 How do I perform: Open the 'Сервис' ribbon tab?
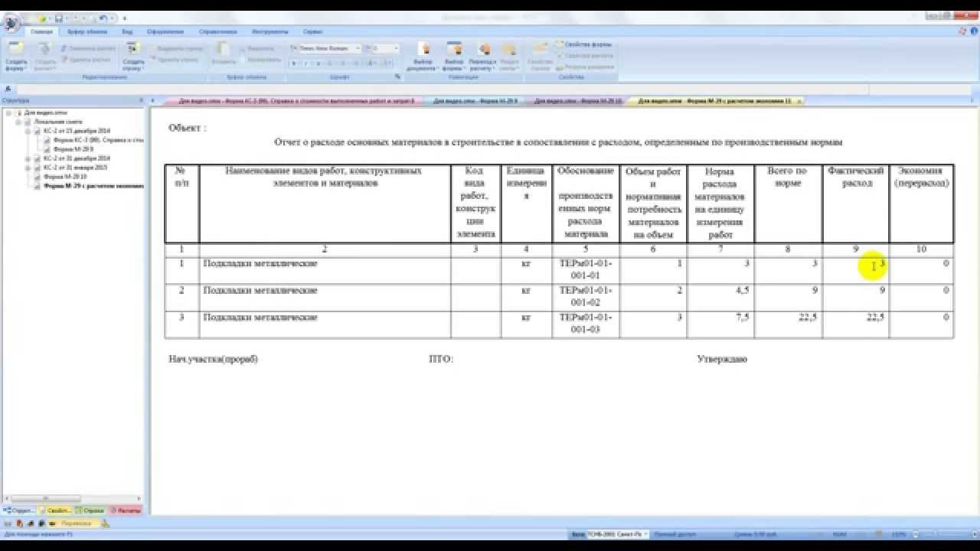coord(312,32)
